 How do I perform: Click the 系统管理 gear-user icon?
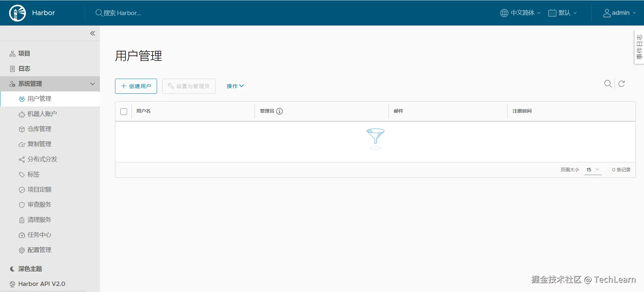[12, 84]
